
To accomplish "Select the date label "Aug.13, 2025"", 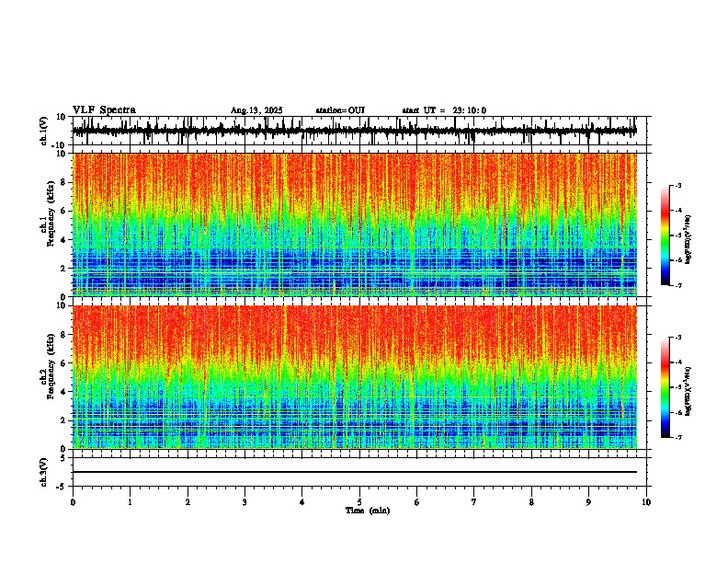I will click(x=256, y=110).
